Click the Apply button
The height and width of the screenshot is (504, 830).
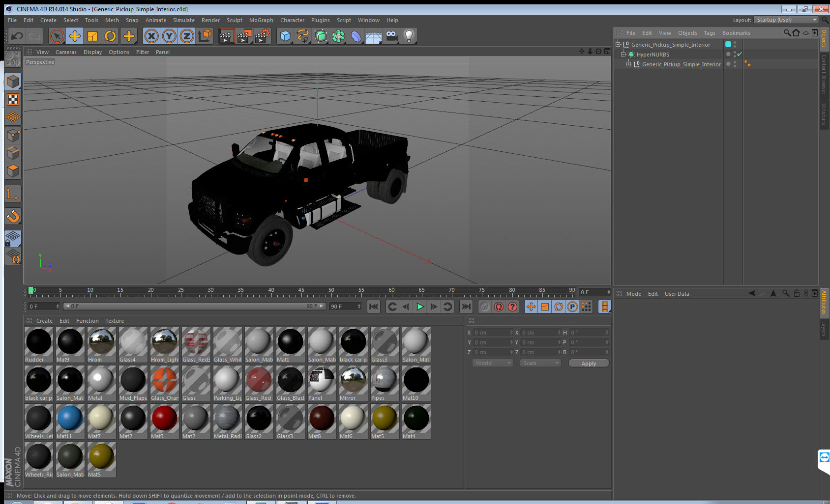589,363
